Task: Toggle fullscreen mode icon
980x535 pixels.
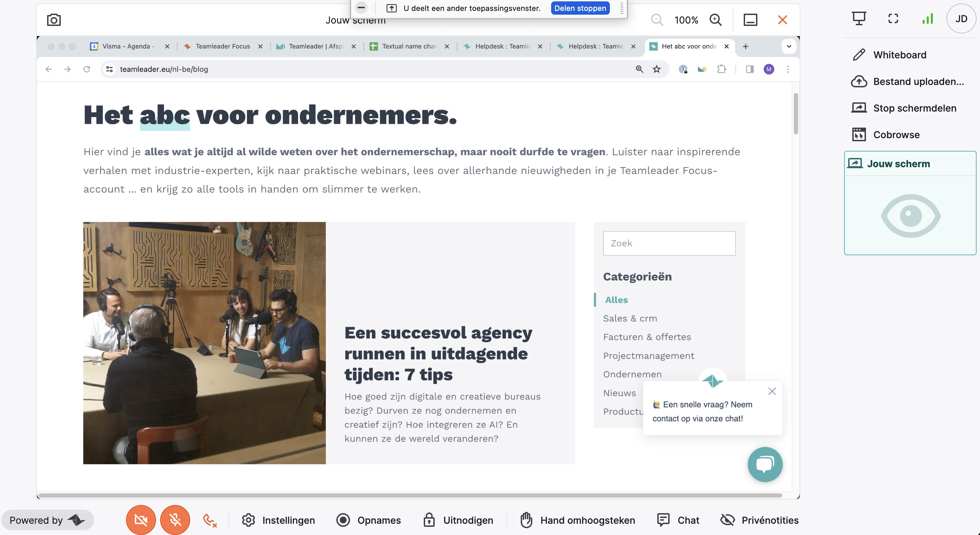Action: pyautogui.click(x=893, y=18)
